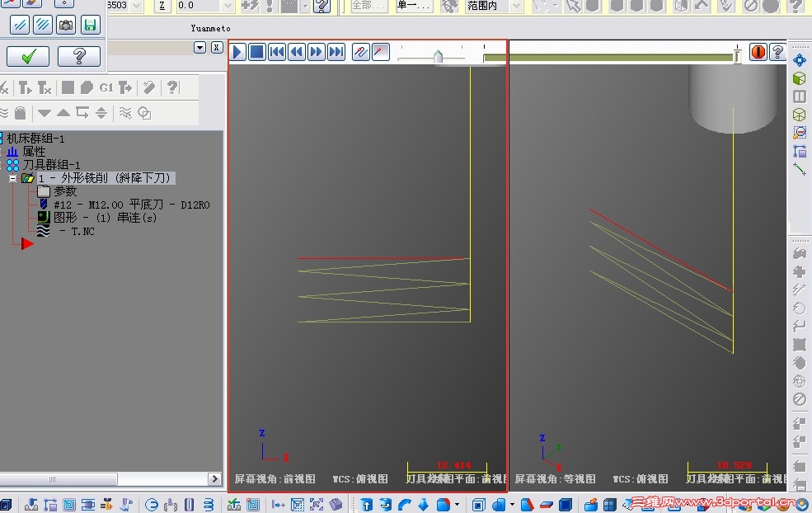Click the G1 post icon

pos(106,87)
